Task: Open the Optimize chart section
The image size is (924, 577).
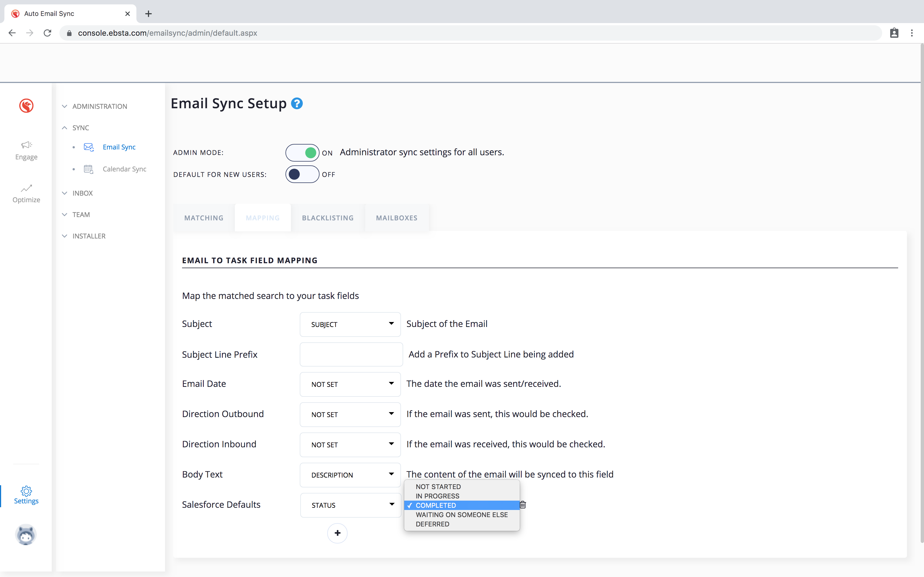Action: (26, 193)
